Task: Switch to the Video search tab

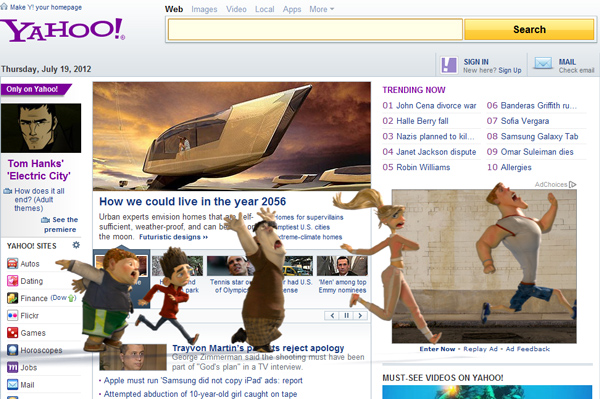Action: pyautogui.click(x=236, y=9)
